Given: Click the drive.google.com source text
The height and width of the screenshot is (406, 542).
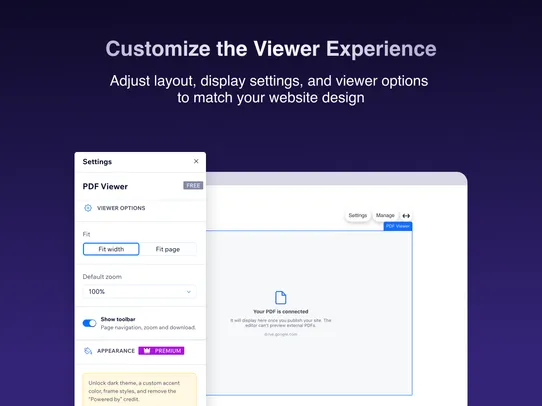Looking at the screenshot, I should coord(281,334).
